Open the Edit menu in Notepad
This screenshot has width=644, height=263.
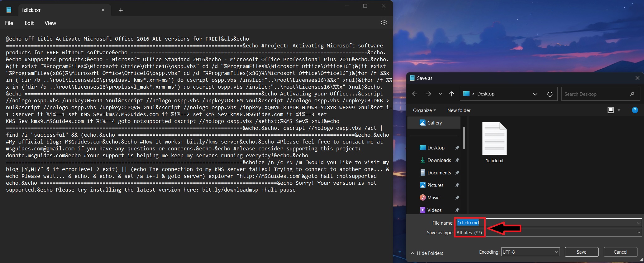pos(29,23)
